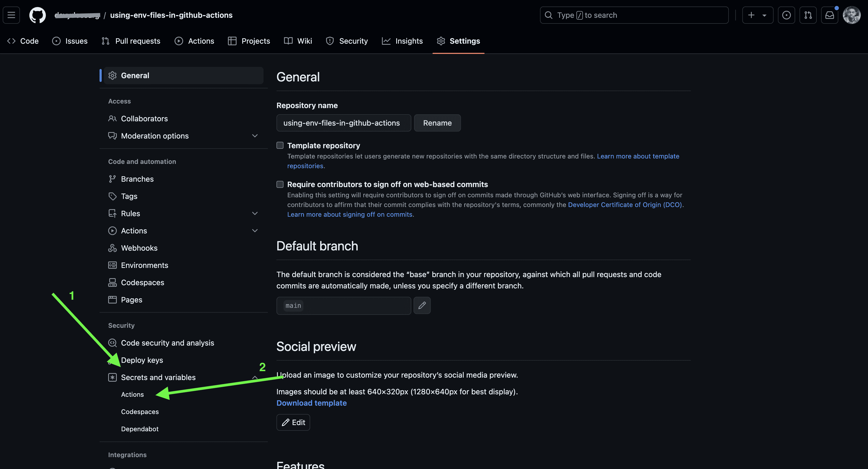Click the search magnifier icon

(x=549, y=15)
